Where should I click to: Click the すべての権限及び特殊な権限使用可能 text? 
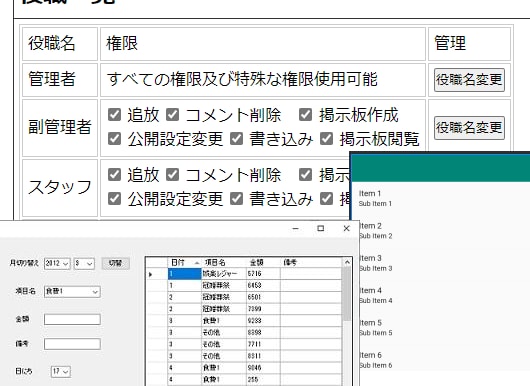click(242, 80)
